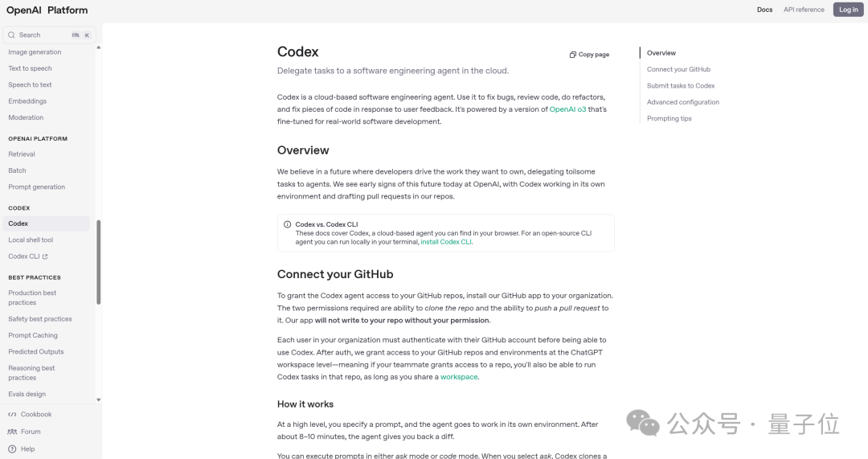Switch to the API reference tab
Image resolution: width=868 pixels, height=459 pixels.
coord(804,10)
